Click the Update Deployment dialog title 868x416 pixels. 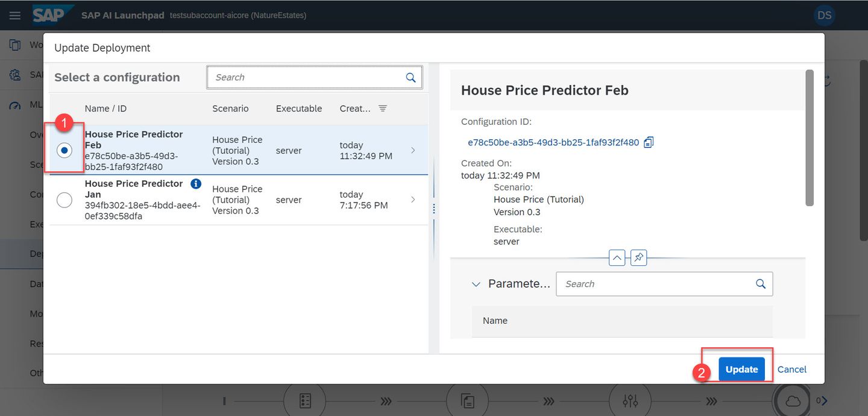(x=102, y=48)
